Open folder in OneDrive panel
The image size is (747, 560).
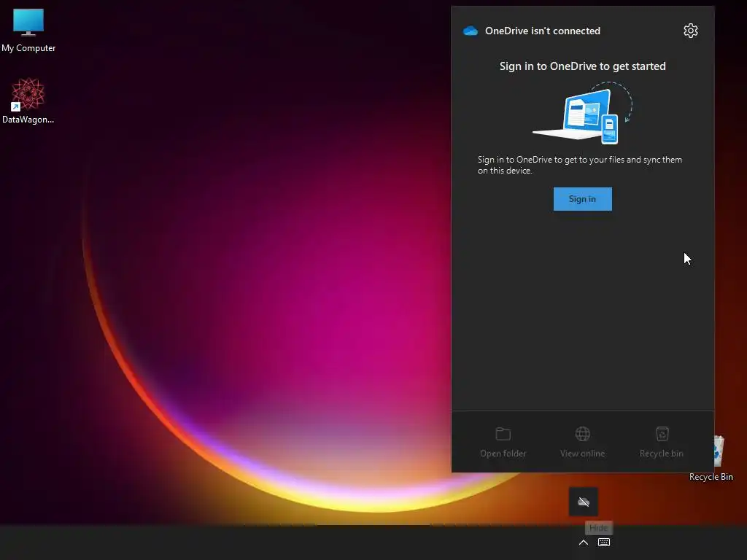[x=503, y=443]
